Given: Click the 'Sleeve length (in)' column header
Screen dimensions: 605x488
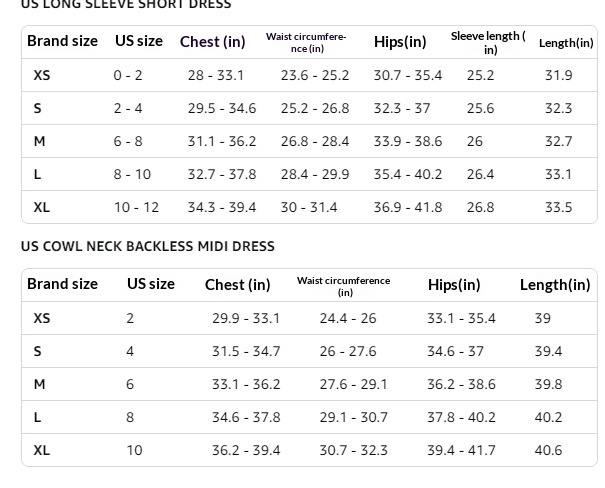Looking at the screenshot, I should (488, 42).
